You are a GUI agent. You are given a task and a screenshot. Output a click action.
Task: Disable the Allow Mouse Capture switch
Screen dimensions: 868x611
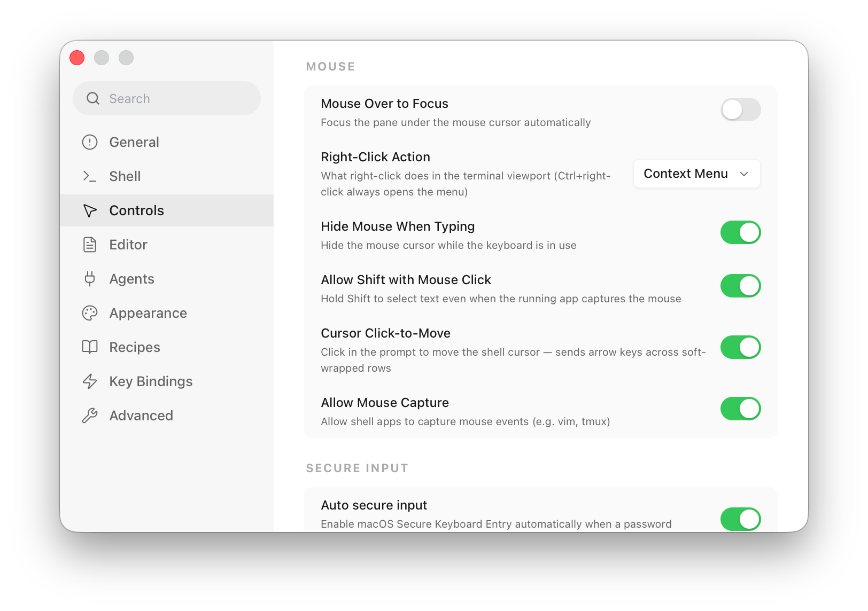[740, 409]
